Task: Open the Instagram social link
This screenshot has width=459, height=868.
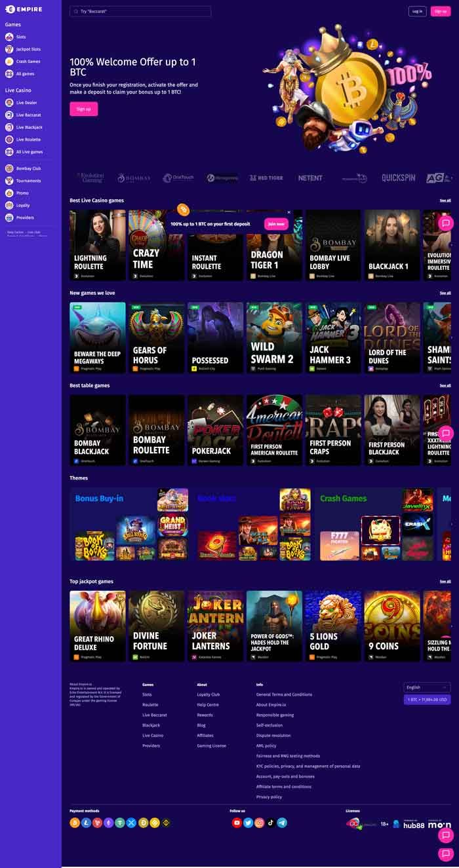Action: pyautogui.click(x=259, y=823)
